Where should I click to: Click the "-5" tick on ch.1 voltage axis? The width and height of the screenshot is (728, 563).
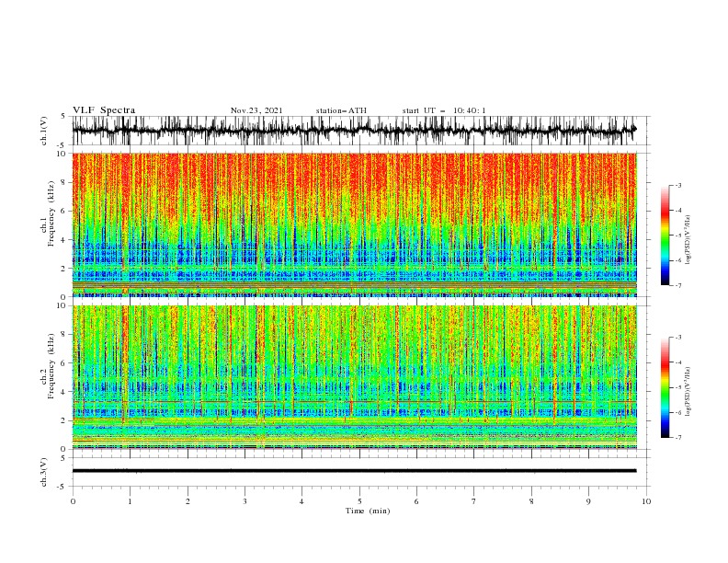click(x=63, y=145)
